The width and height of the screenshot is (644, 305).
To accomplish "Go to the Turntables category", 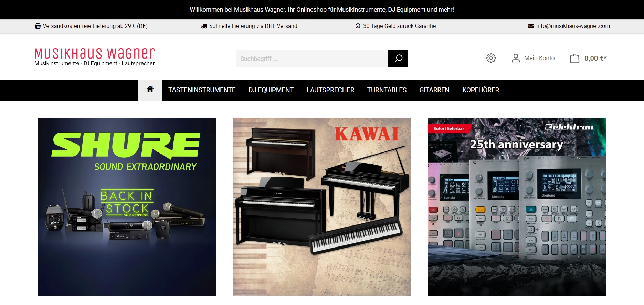I will click(387, 90).
